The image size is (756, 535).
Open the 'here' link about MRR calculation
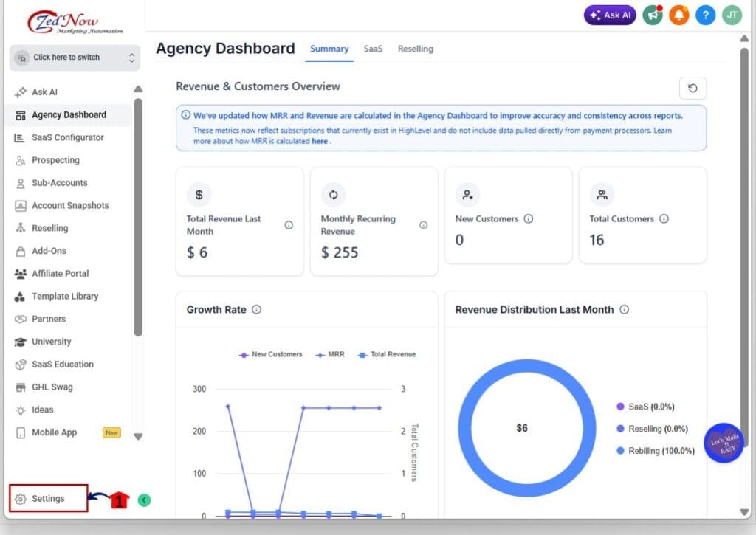319,141
